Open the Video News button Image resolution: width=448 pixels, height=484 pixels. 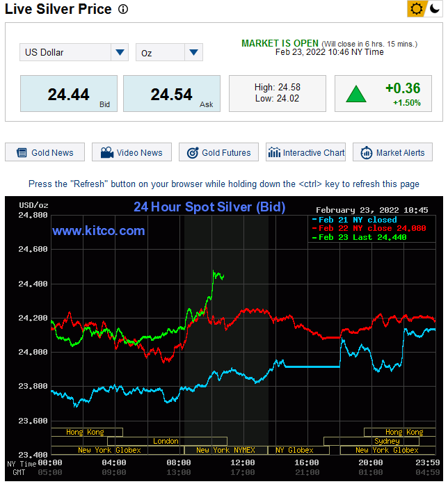coord(132,152)
